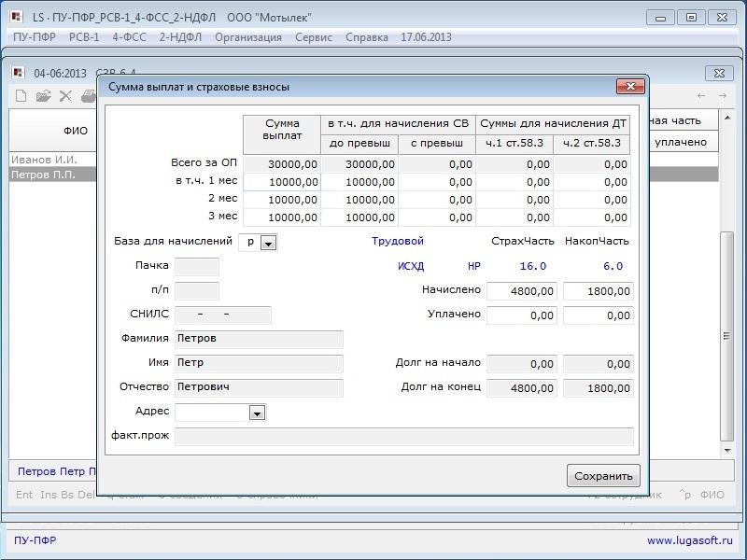Click scrollbar down arrow in background window
This screenshot has height=560, width=747.
click(727, 450)
